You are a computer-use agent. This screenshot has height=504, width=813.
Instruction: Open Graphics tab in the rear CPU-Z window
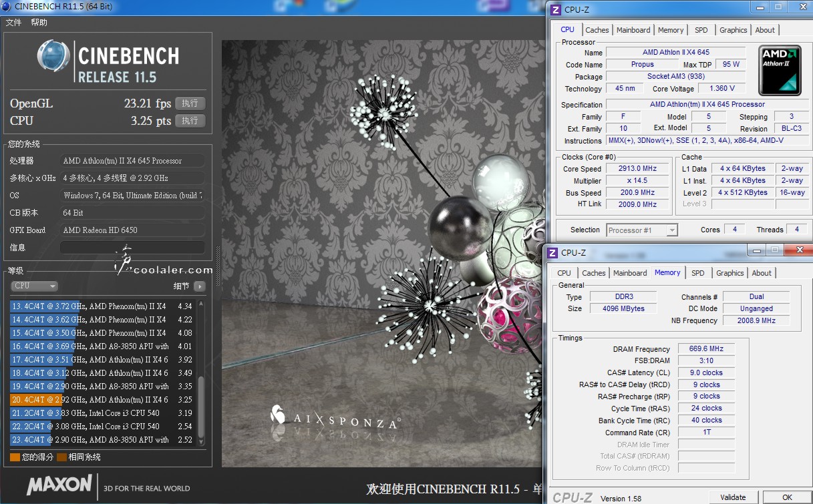pyautogui.click(x=733, y=30)
